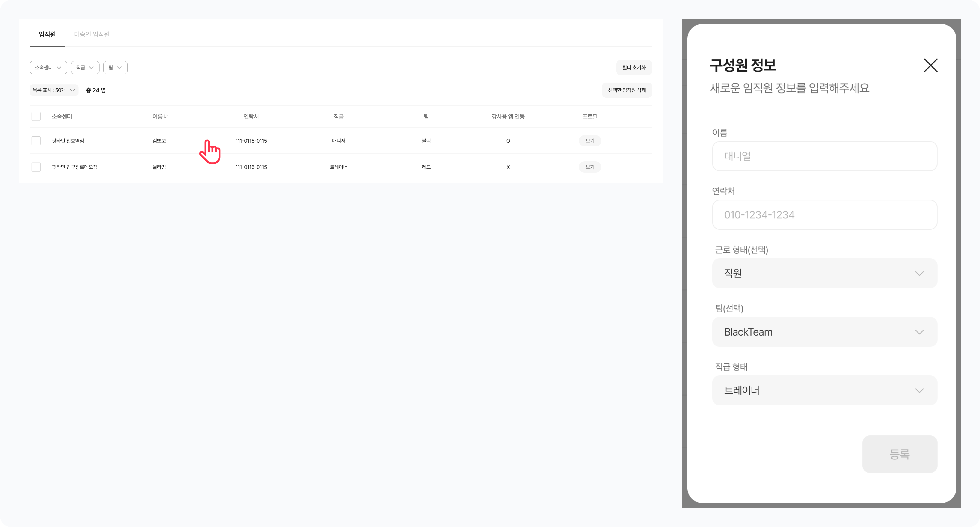980x527 pixels.
Task: Close the 구성원 정보 dialog with the X icon
Action: click(x=931, y=65)
